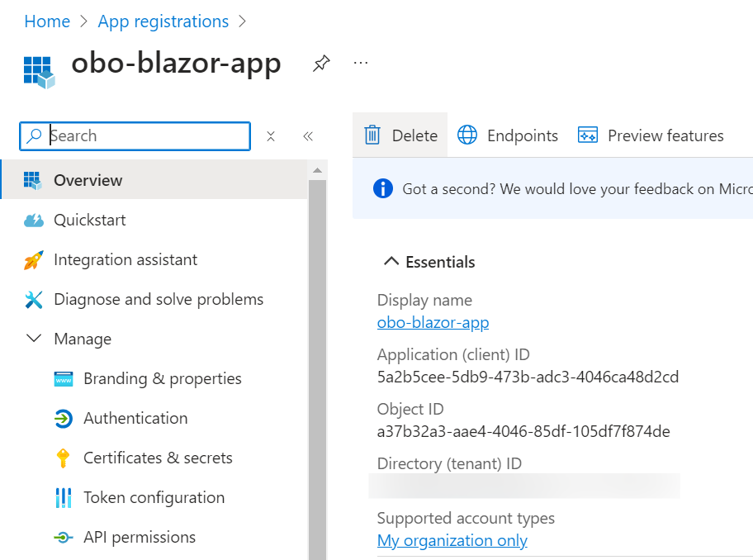
Task: Click the Object ID label
Action: pyautogui.click(x=410, y=409)
